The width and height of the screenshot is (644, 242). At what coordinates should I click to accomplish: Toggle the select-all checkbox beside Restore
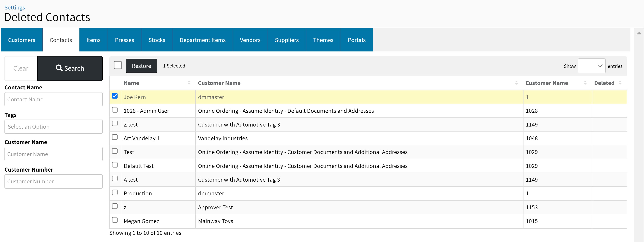pyautogui.click(x=118, y=65)
